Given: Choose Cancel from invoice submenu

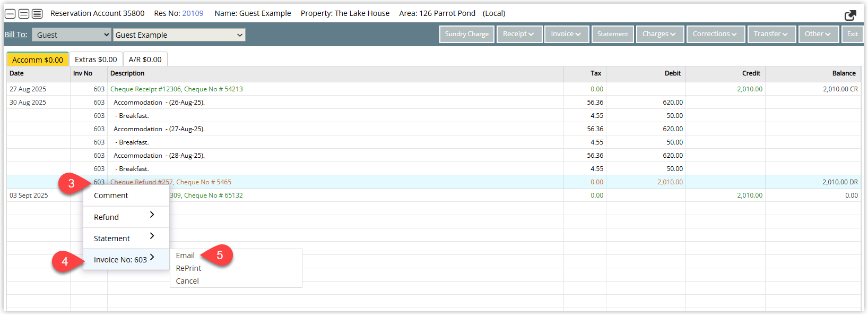Looking at the screenshot, I should point(187,281).
